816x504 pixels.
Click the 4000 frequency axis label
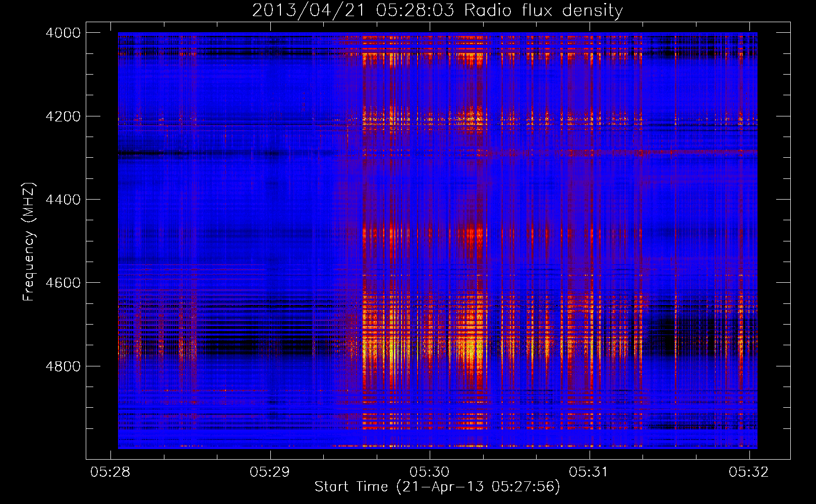pos(63,33)
